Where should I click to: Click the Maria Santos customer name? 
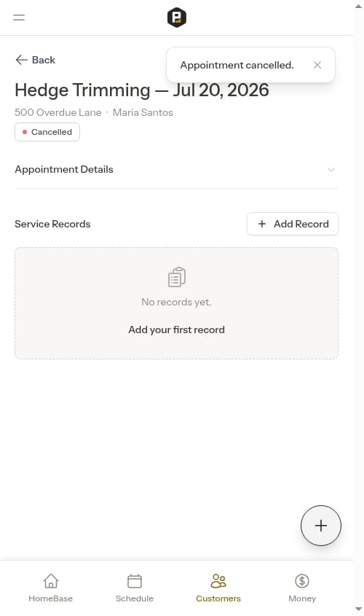tap(143, 112)
